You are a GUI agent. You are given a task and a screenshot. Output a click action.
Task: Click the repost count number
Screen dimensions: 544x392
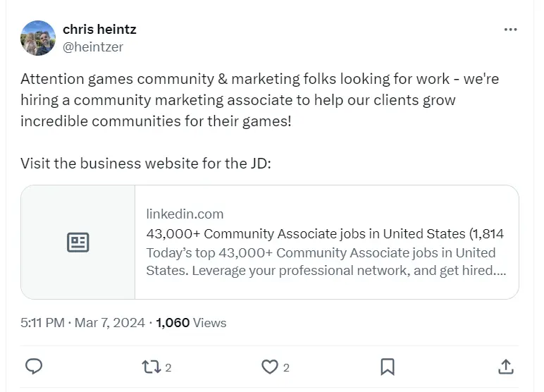coord(168,367)
